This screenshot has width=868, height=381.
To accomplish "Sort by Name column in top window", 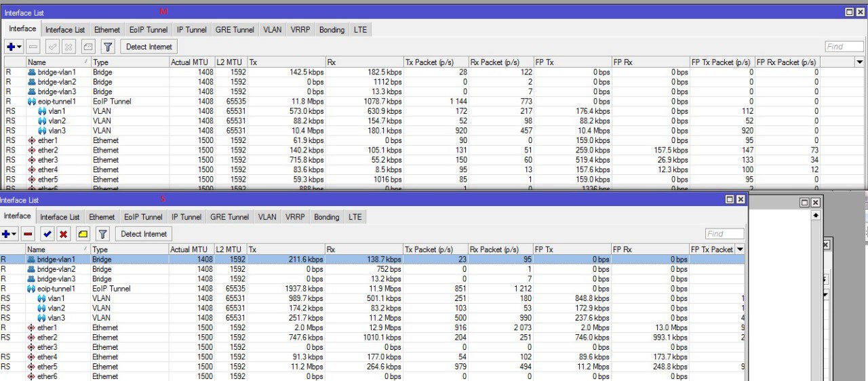I will coord(58,62).
